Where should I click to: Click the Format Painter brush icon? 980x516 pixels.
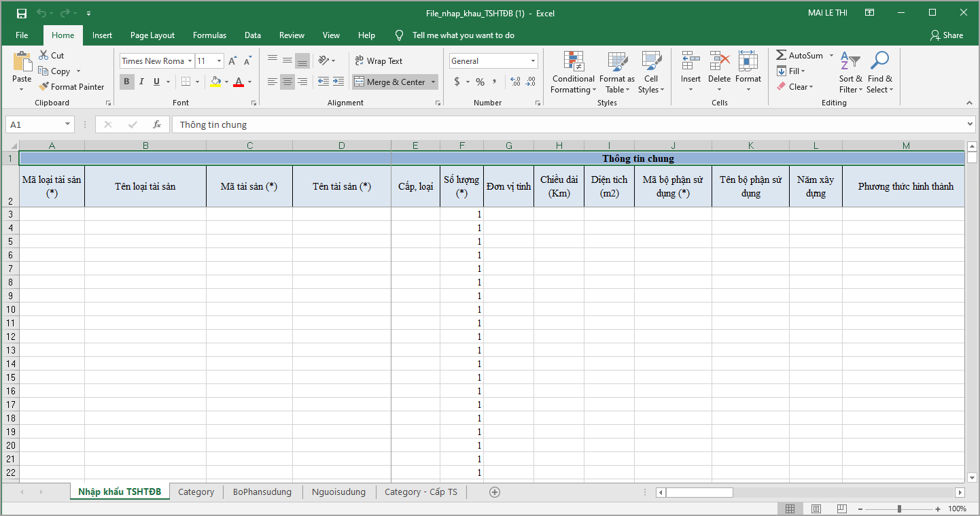point(44,87)
